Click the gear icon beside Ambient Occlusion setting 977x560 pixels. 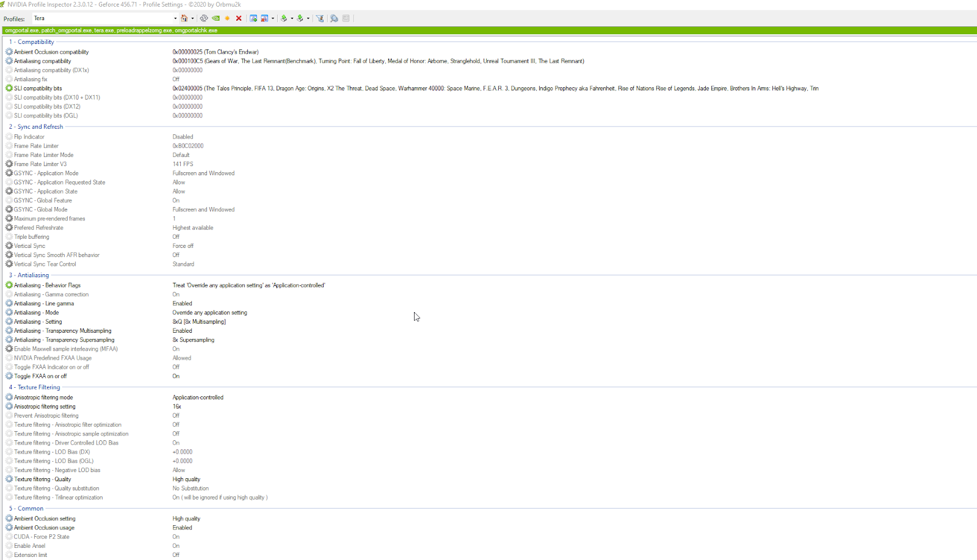[9, 518]
